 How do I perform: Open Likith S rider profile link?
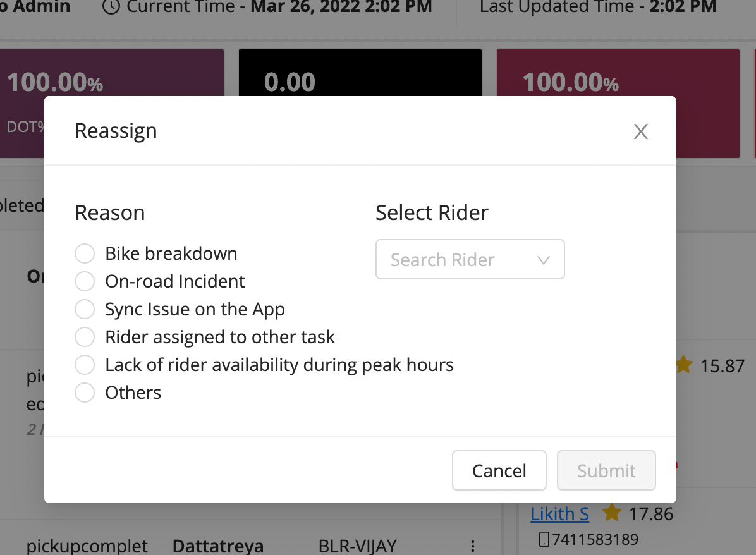pos(560,514)
